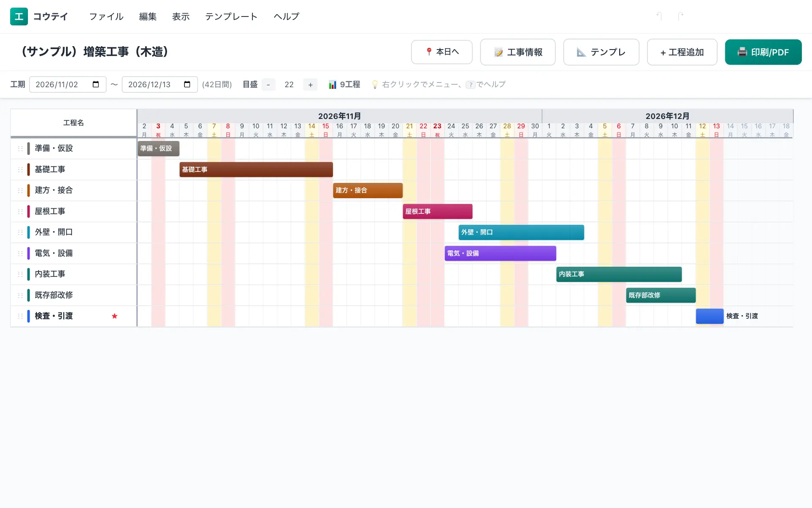This screenshot has width=812, height=508.
Task: Click the end date field 2026/12/13
Action: coord(159,84)
